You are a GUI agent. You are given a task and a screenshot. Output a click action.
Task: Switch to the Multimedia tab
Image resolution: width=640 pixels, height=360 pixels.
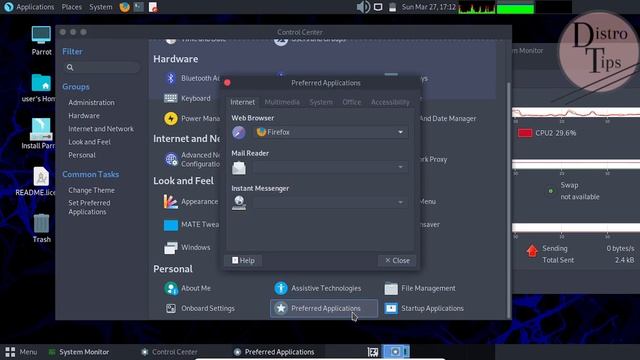point(282,102)
